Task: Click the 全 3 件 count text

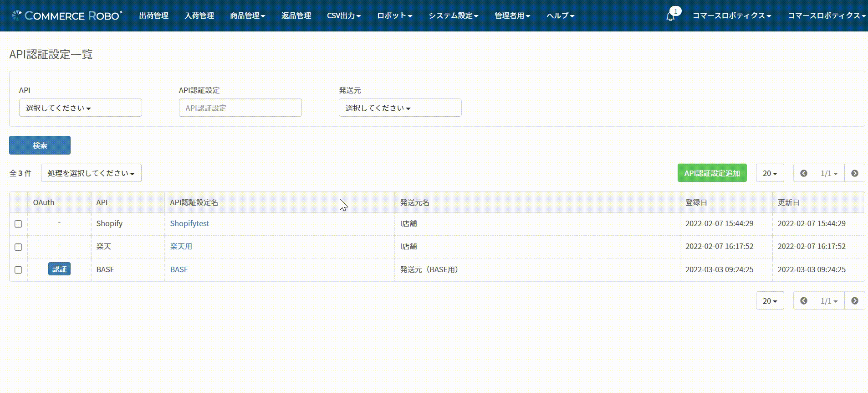Action: (20, 173)
